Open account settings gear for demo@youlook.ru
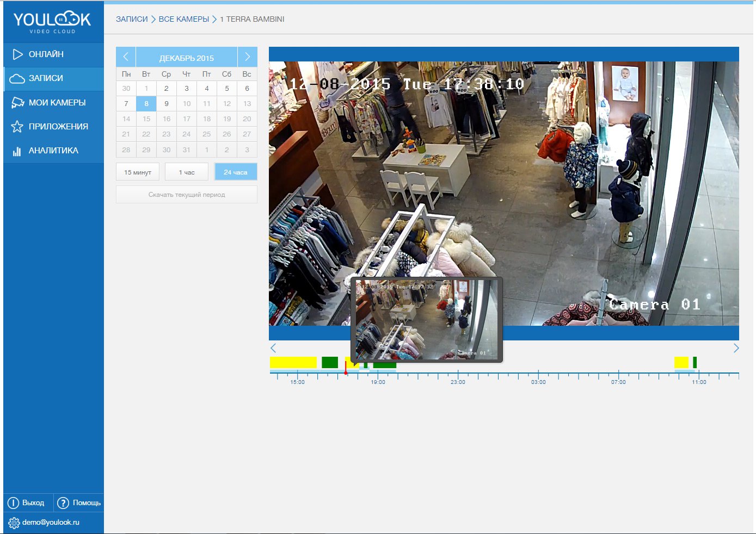Screen dimensions: 756x534 pyautogui.click(x=14, y=523)
